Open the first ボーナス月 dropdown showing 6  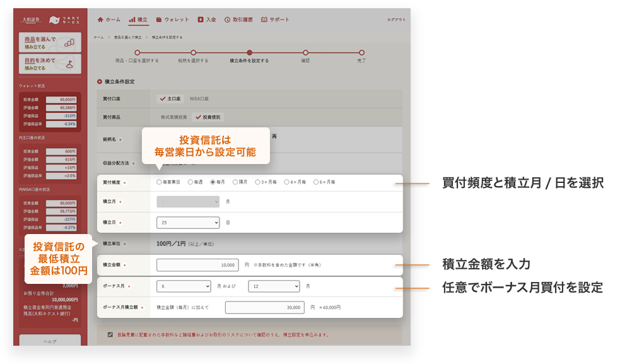coord(184,286)
